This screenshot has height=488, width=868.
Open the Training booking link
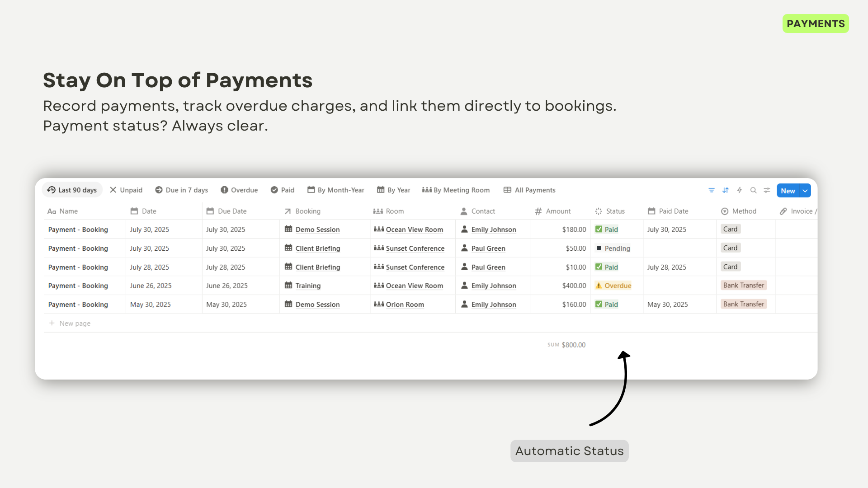point(303,286)
